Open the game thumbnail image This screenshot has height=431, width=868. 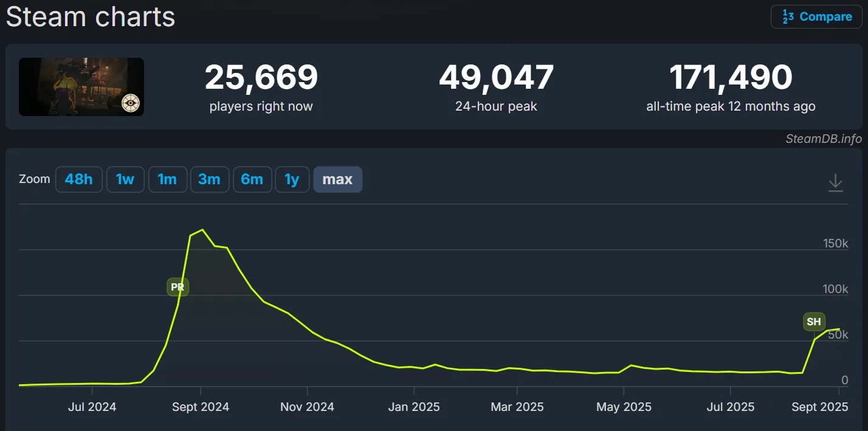(x=81, y=86)
